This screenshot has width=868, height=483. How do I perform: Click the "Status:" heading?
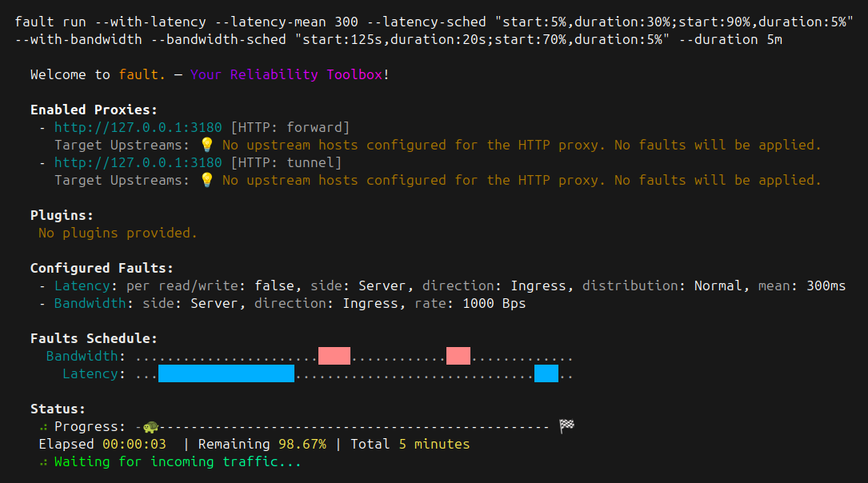pos(58,409)
